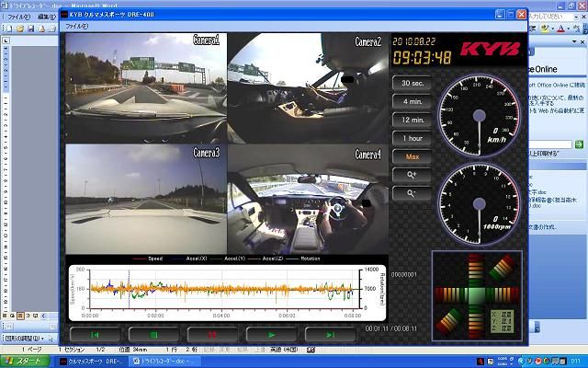The width and height of the screenshot is (588, 368).
Task: Click the Adobe icon in system tray
Action: [x=481, y=362]
